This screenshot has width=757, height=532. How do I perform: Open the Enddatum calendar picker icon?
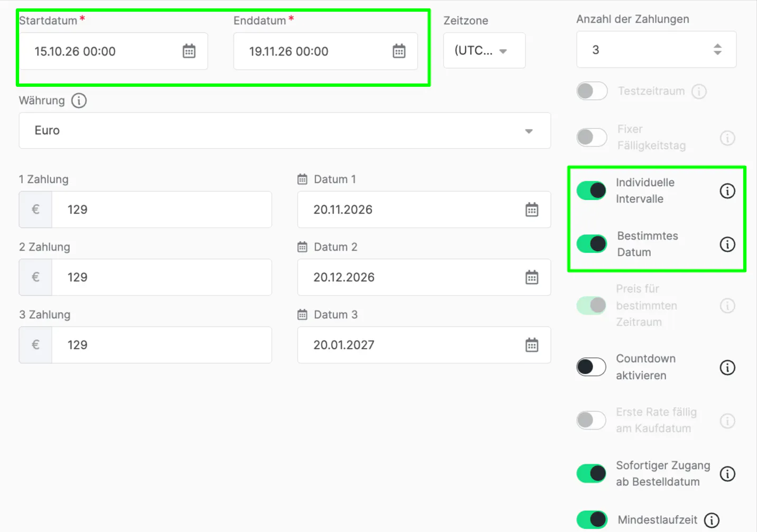(399, 51)
